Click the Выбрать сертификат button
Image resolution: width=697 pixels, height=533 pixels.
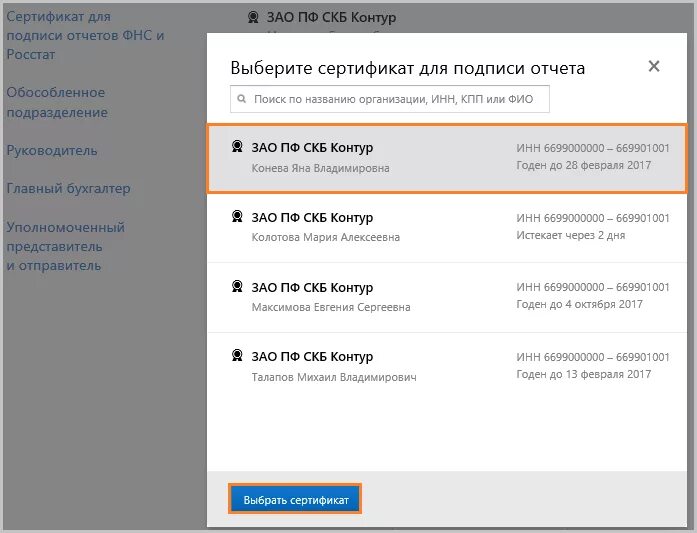point(295,499)
